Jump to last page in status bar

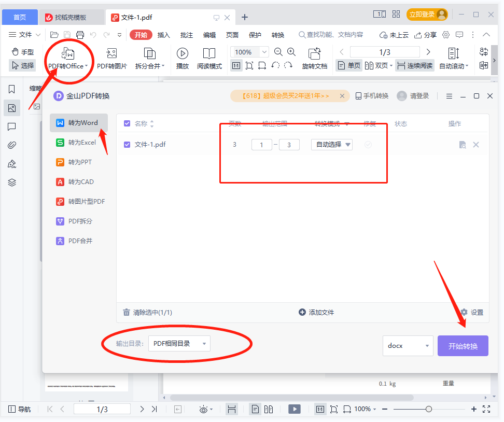(155, 409)
